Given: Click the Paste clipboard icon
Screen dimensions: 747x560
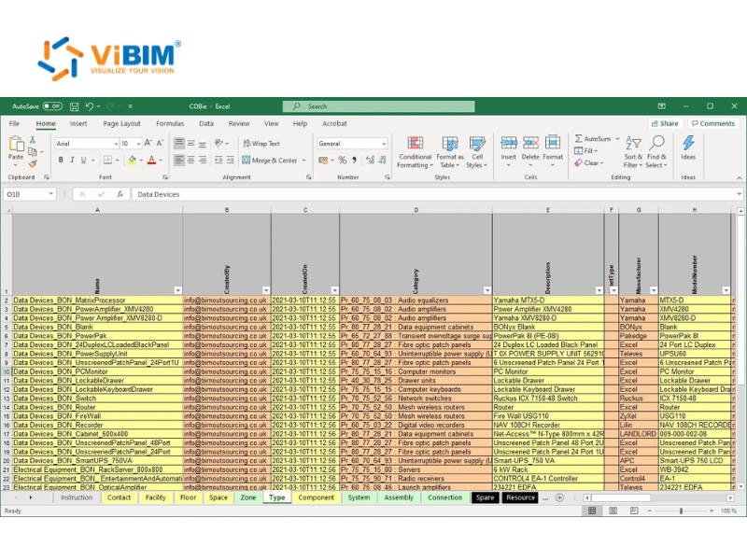Looking at the screenshot, I should tap(16, 144).
